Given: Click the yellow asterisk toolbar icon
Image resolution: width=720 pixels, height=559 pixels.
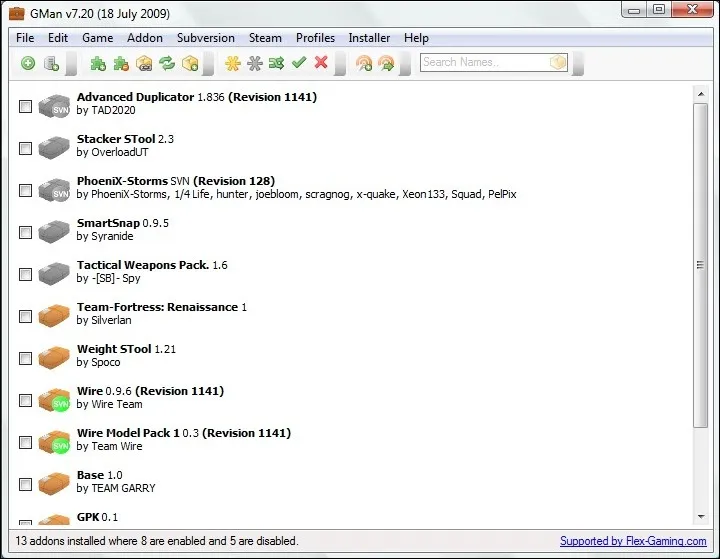Looking at the screenshot, I should point(233,63).
